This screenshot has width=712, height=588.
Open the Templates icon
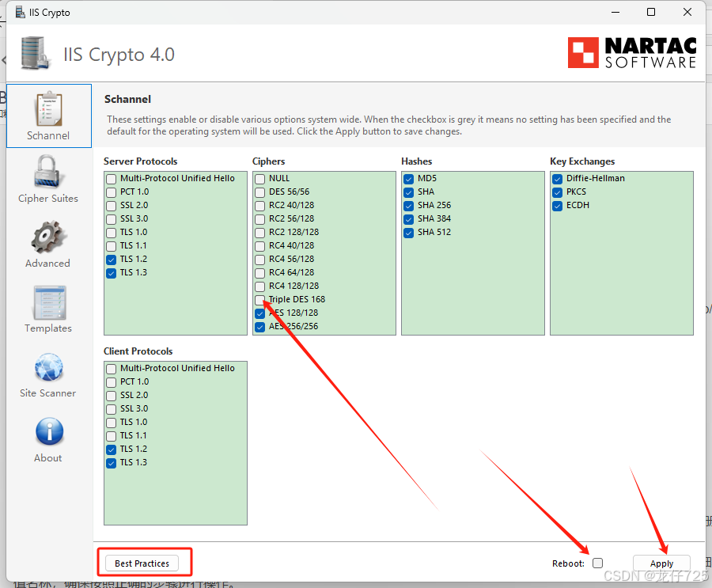49,302
